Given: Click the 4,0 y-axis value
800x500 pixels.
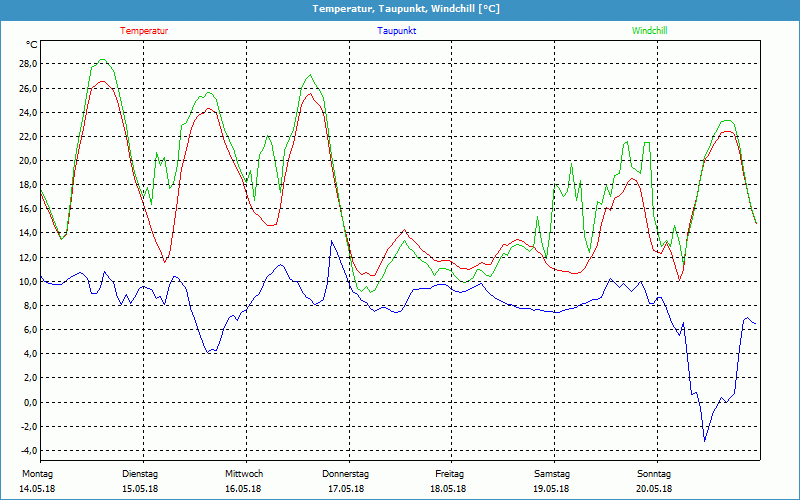Looking at the screenshot, I should coord(31,354).
